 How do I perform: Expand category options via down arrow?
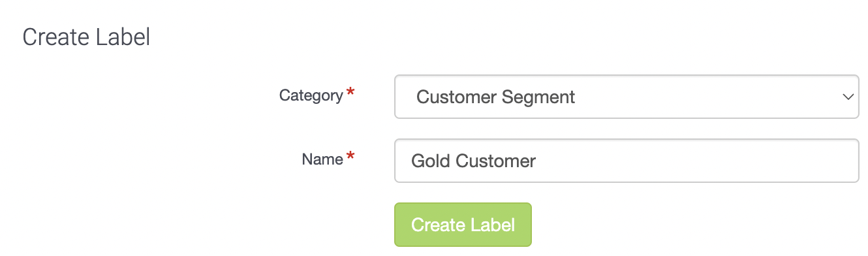pyautogui.click(x=848, y=97)
